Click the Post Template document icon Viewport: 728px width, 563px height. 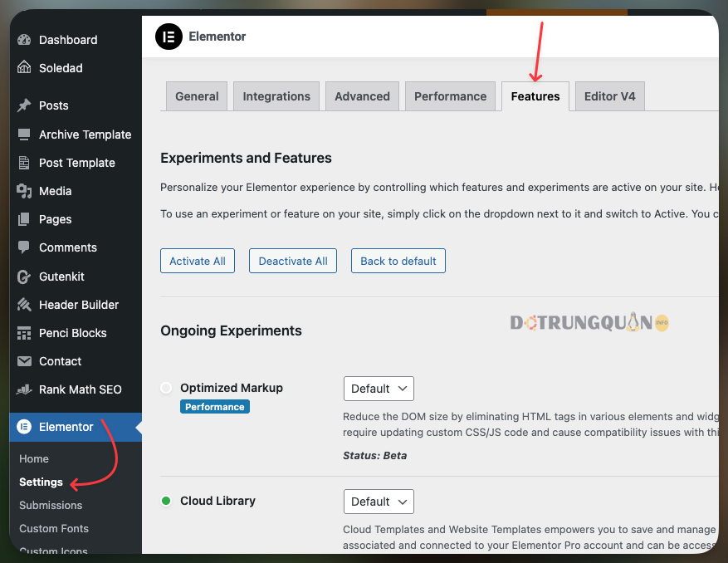(24, 163)
